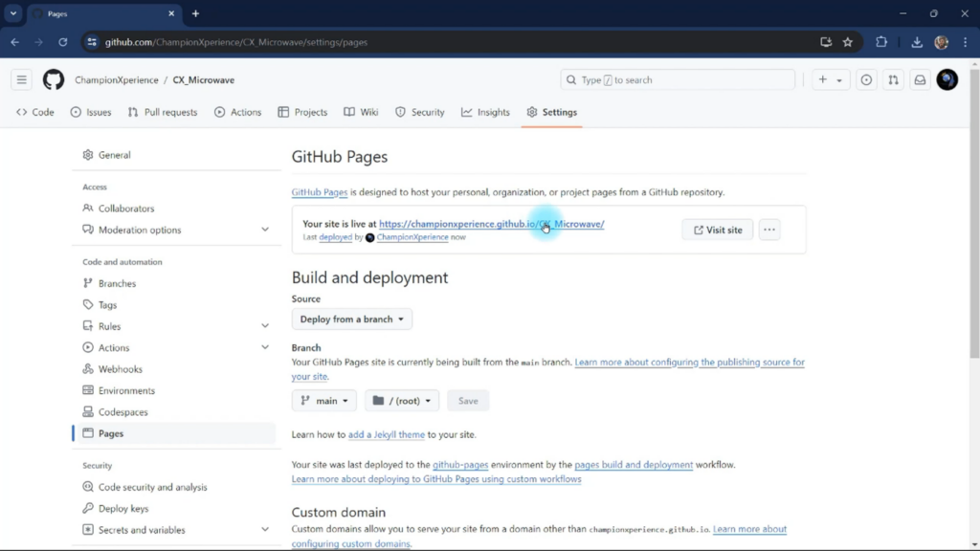Open the user profile avatar menu
980x551 pixels.
click(x=947, y=80)
